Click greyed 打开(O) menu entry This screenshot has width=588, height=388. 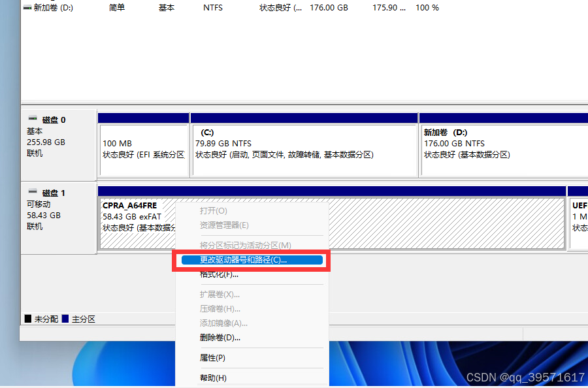click(x=214, y=211)
